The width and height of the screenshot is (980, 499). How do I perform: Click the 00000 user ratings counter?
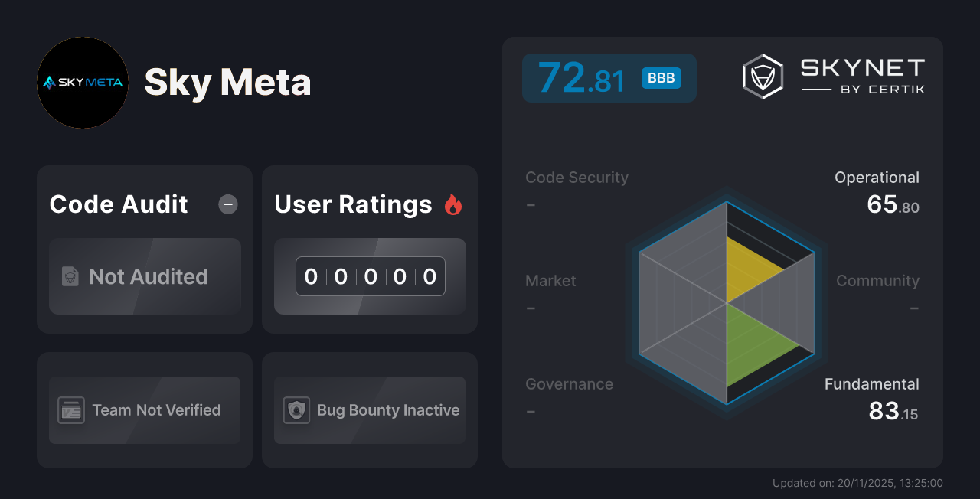point(370,276)
